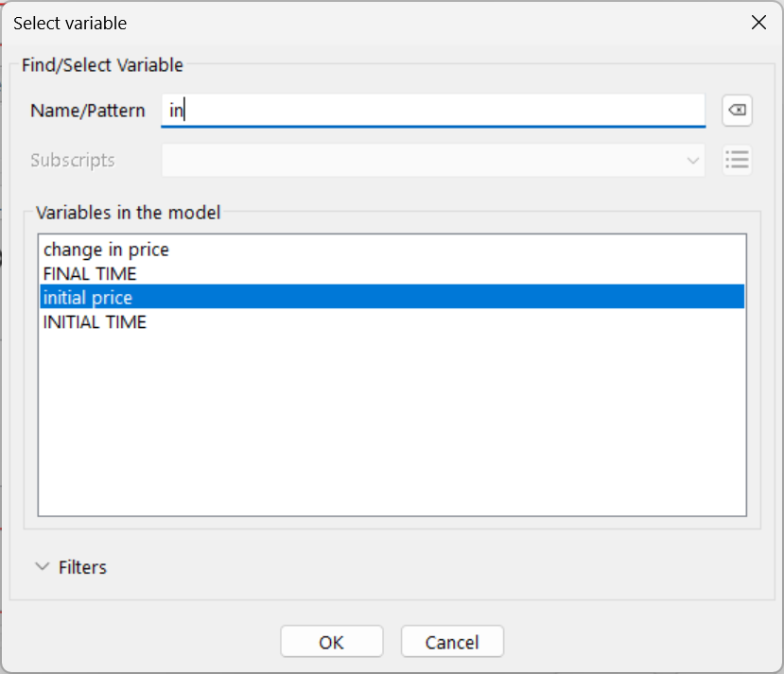
Task: Select 'change in price' from the variable list
Action: point(106,250)
